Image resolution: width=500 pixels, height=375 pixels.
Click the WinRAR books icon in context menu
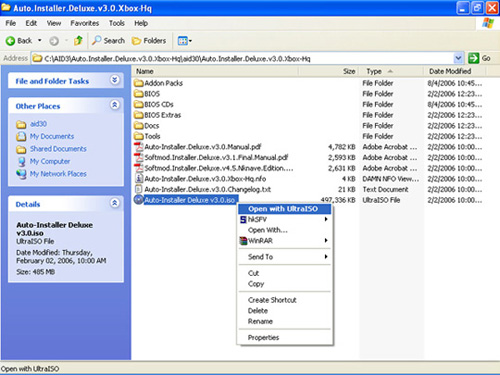coord(243,241)
